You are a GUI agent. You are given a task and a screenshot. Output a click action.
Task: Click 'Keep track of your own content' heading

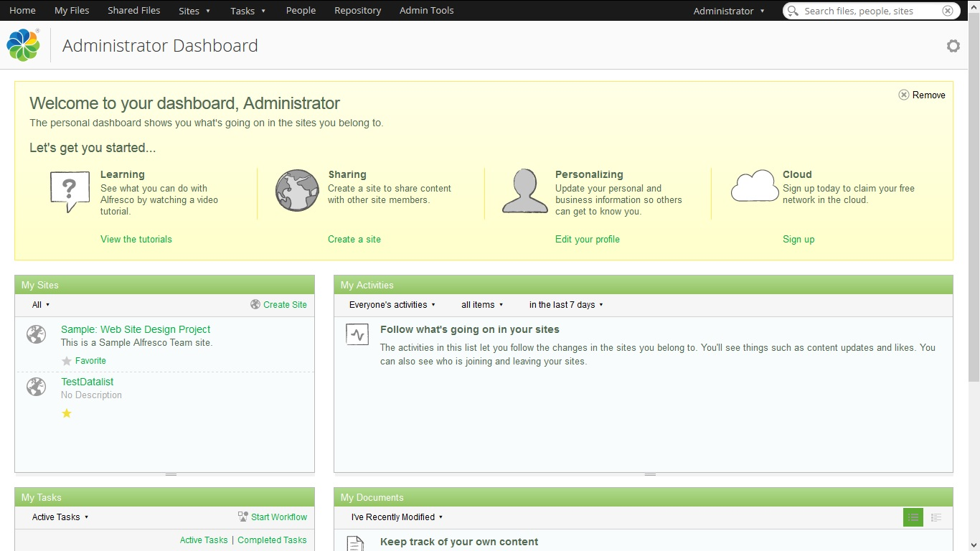pyautogui.click(x=459, y=542)
